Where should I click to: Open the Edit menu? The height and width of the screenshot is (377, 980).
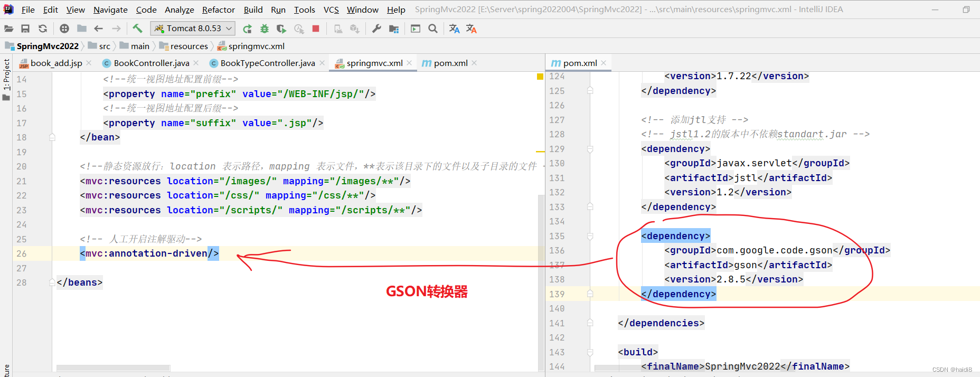tap(51, 10)
